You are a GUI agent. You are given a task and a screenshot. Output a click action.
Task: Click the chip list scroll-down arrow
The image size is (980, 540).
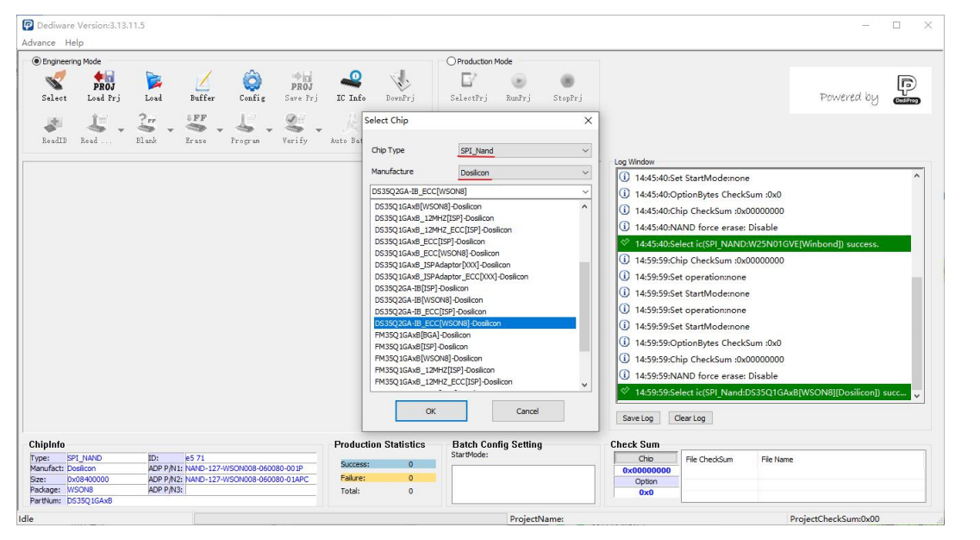pos(584,385)
